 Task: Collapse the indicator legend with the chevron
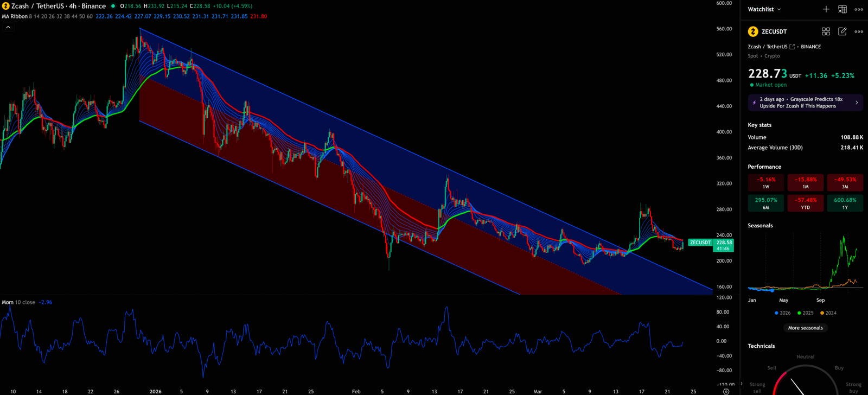pos(8,27)
